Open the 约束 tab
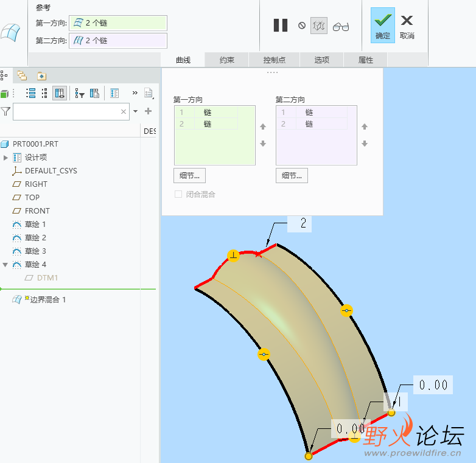This screenshot has height=463, width=476. [227, 60]
